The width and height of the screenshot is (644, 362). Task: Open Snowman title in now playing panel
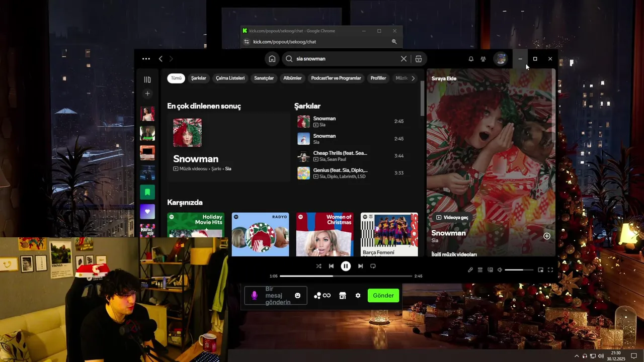pos(448,233)
